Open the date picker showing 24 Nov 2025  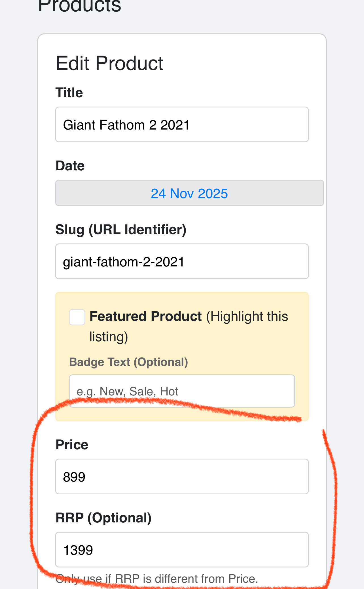coord(189,193)
